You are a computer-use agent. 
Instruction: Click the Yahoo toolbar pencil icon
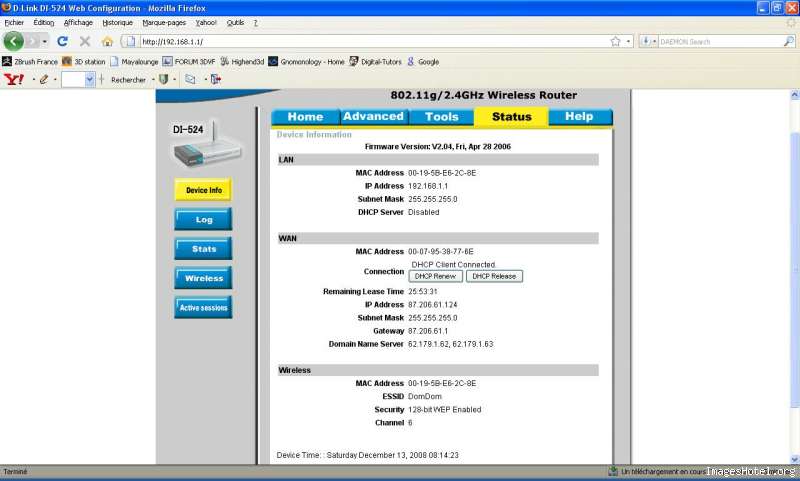(x=43, y=79)
